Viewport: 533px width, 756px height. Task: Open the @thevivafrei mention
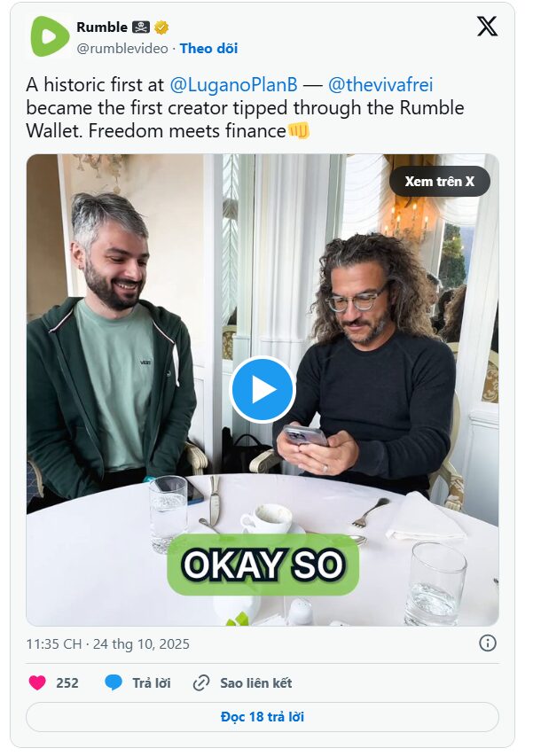point(380,85)
